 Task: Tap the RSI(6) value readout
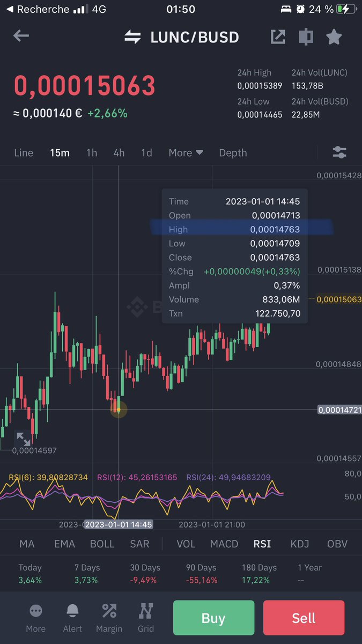(x=48, y=477)
